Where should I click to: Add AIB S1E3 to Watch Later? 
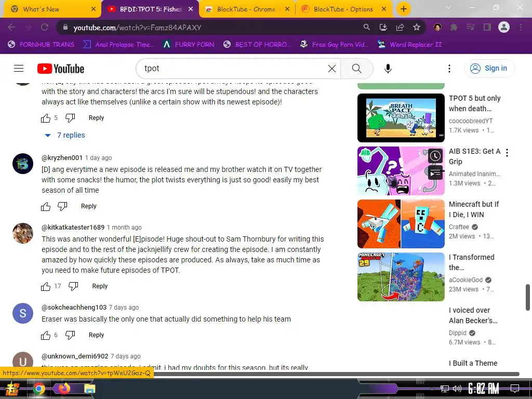pos(435,156)
